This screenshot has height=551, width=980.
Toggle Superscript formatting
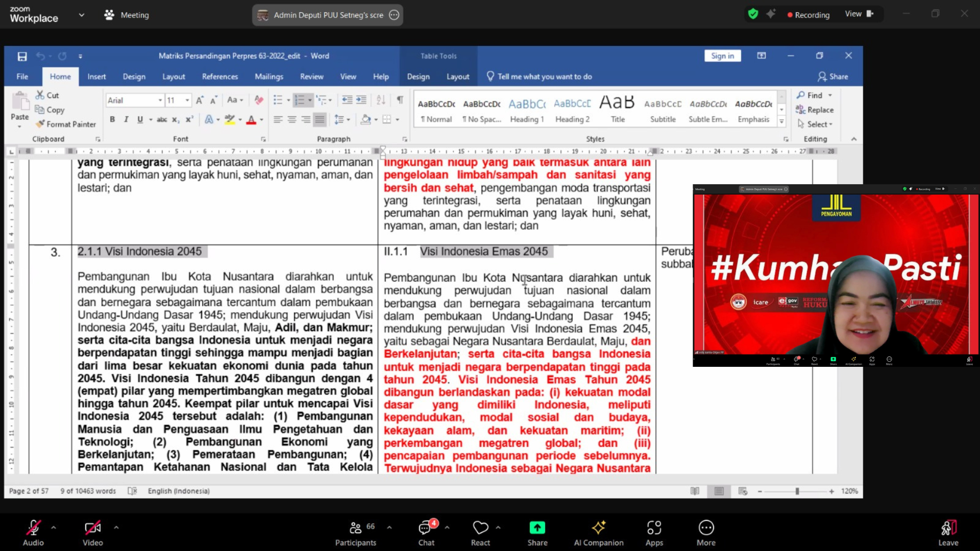(x=189, y=119)
